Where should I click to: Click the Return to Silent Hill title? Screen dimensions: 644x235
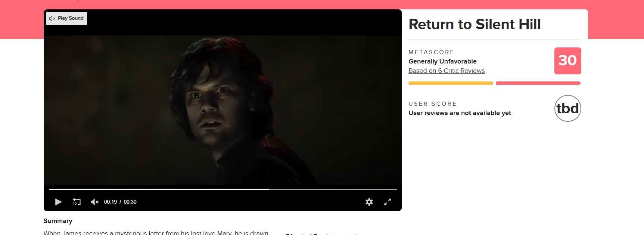475,24
